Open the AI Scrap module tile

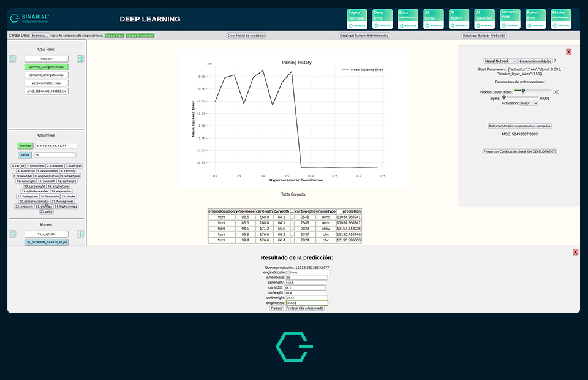pyautogui.click(x=434, y=18)
